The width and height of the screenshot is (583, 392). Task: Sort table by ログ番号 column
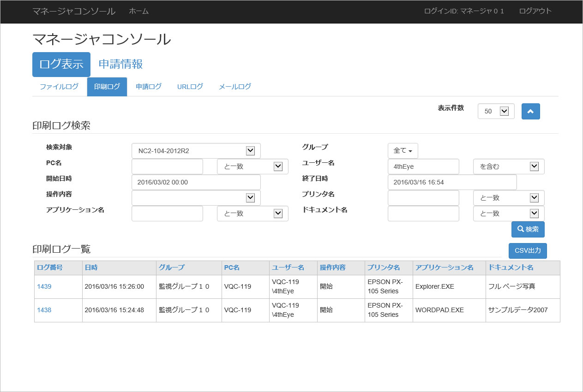pos(50,267)
